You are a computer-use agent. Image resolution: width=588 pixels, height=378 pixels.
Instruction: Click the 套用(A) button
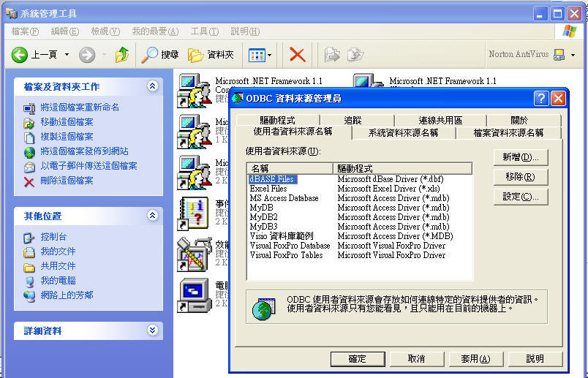(x=475, y=359)
